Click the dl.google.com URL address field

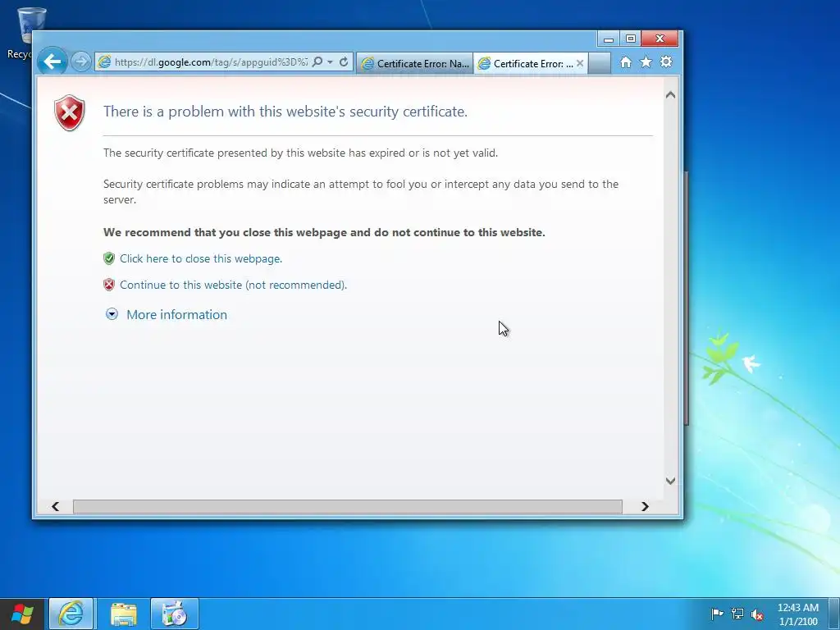(211, 62)
